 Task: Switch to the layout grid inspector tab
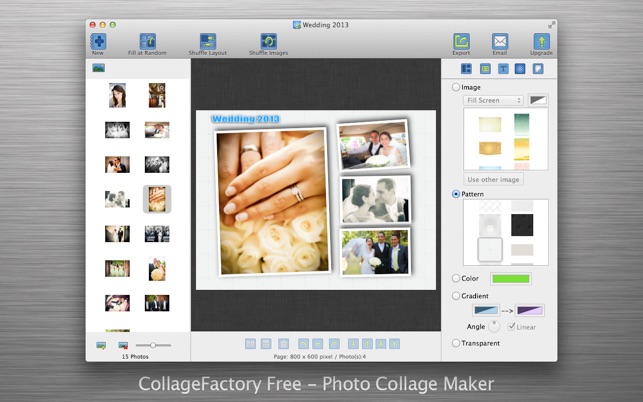pos(466,69)
